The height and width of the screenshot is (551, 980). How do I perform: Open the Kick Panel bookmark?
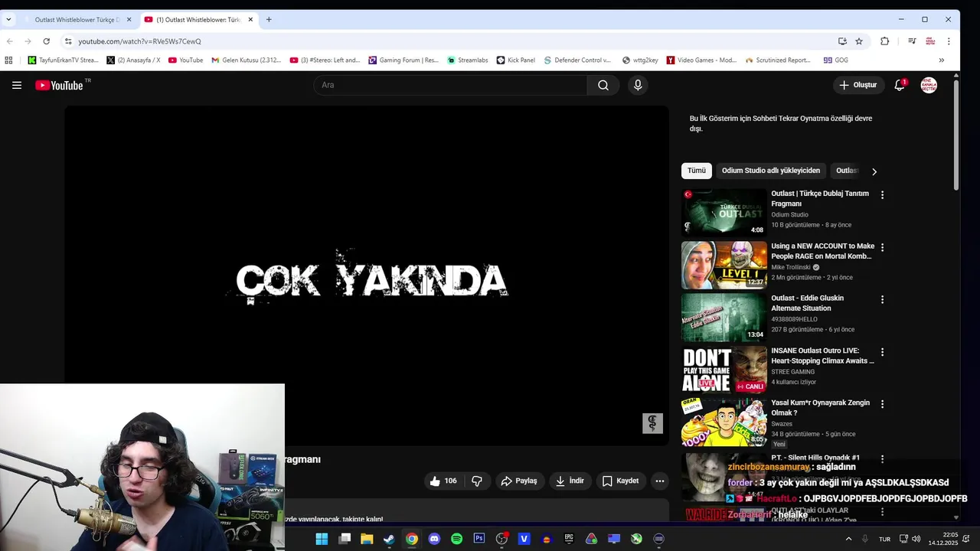tap(515, 60)
